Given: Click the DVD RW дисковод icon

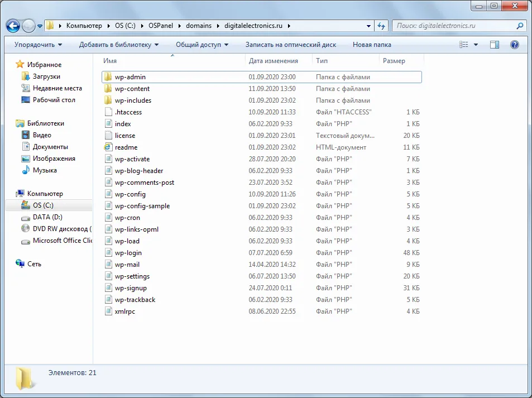Looking at the screenshot, I should coord(26,229).
